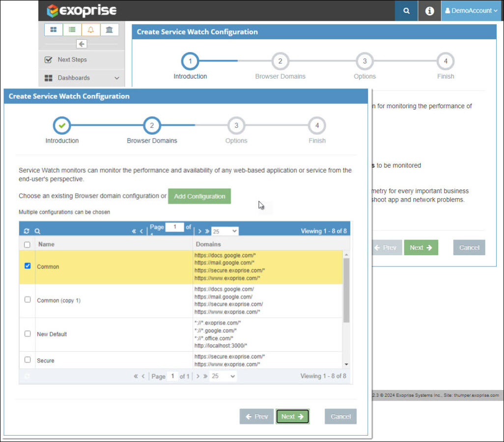Open the Next Steps sidebar item

point(72,59)
